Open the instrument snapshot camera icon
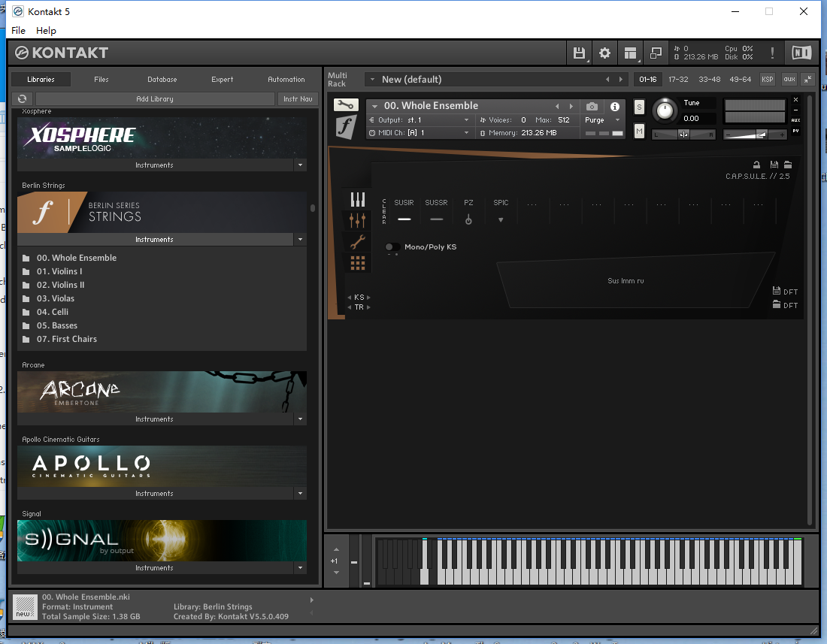827x644 pixels. point(591,106)
